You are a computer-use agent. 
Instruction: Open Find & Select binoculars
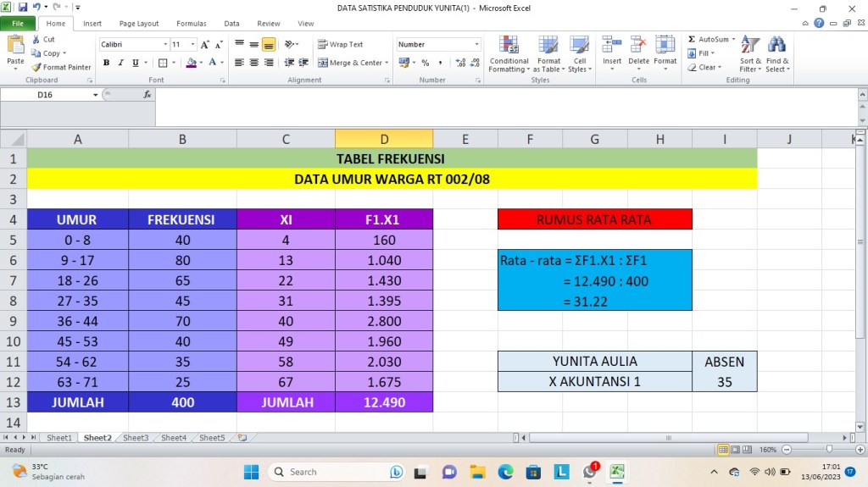click(x=776, y=46)
